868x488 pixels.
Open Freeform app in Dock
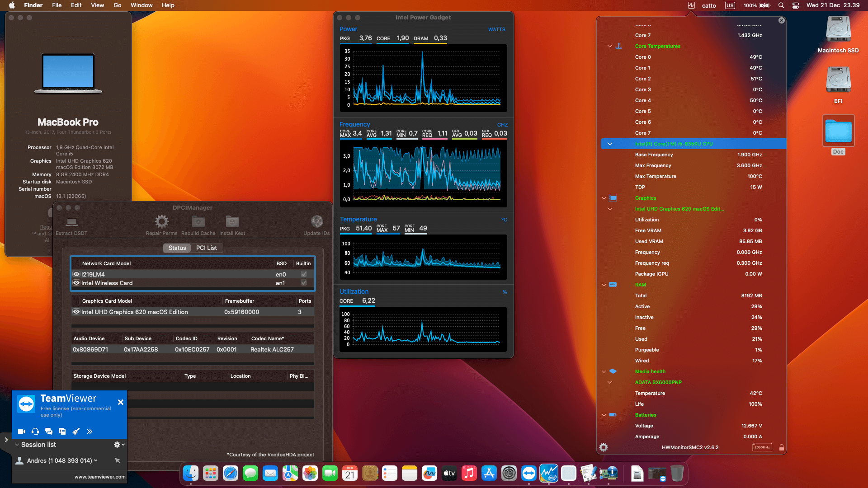[x=429, y=473]
